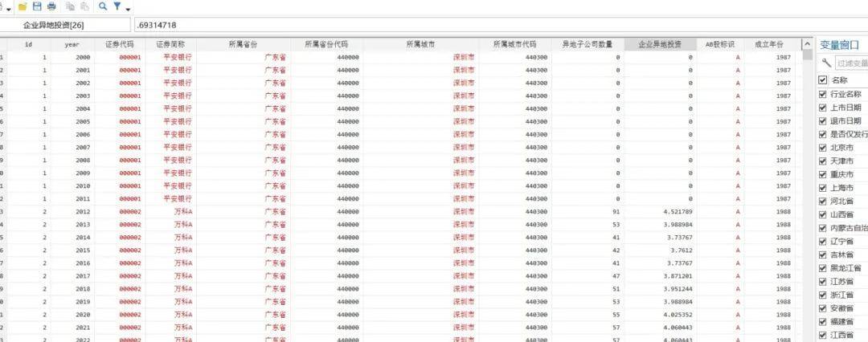Click the variable filter search box

(851, 63)
